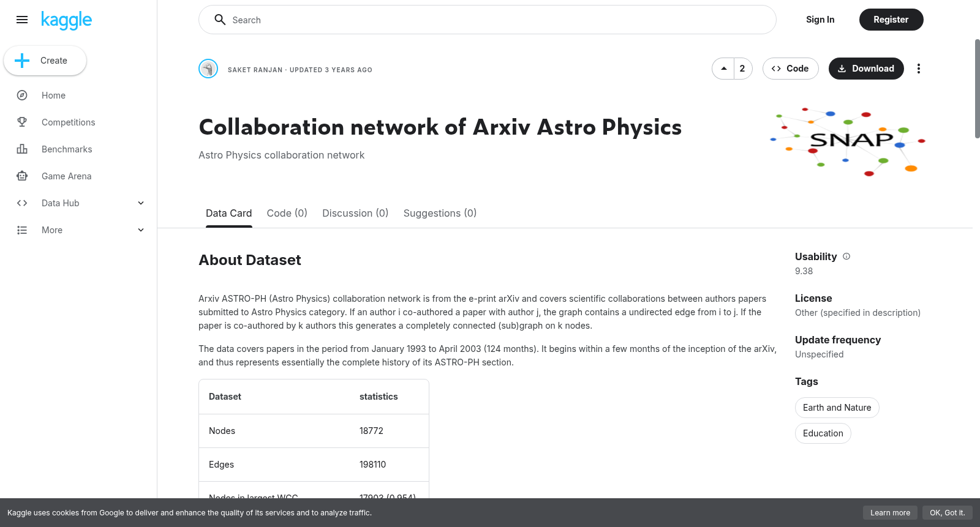Viewport: 980px width, 527px height.
Task: Open the Code (0) tab
Action: [x=287, y=213]
